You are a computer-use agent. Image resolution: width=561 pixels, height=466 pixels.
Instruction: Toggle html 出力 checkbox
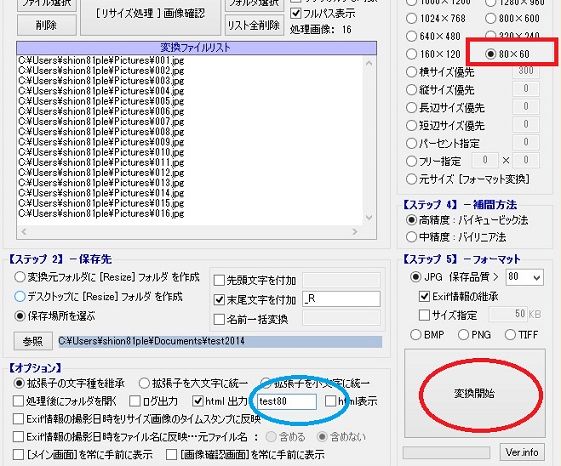197,401
